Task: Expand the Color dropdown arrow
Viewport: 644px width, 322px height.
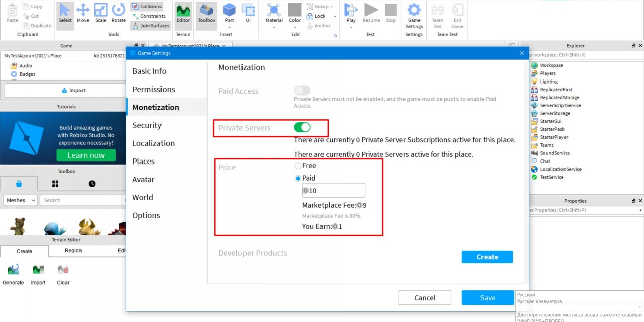Action: tap(295, 27)
